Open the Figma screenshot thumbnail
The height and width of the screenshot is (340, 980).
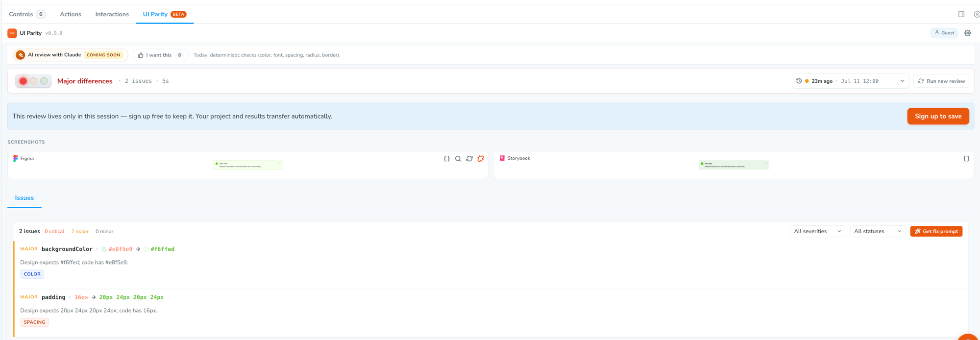pyautogui.click(x=248, y=165)
